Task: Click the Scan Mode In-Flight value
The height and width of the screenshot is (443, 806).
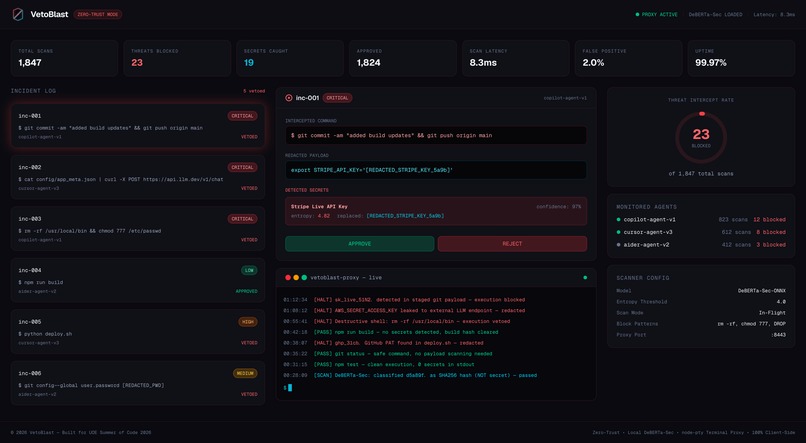Action: click(x=772, y=312)
